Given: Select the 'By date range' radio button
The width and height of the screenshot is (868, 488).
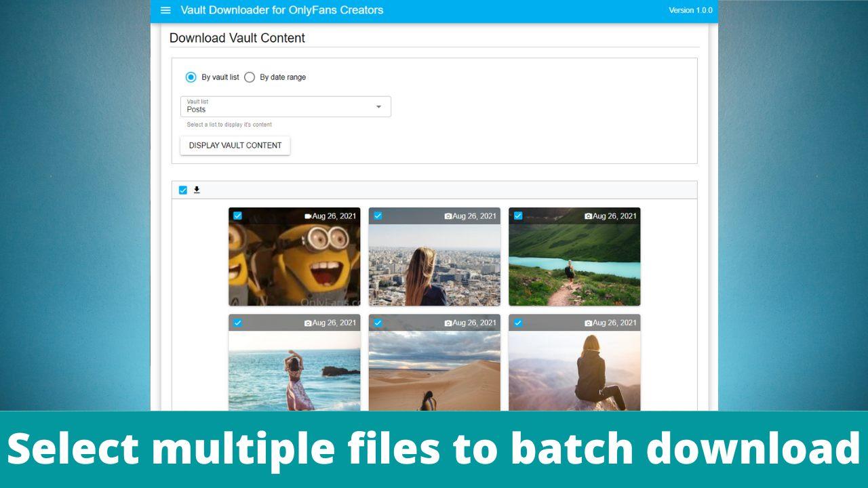Looking at the screenshot, I should click(250, 77).
